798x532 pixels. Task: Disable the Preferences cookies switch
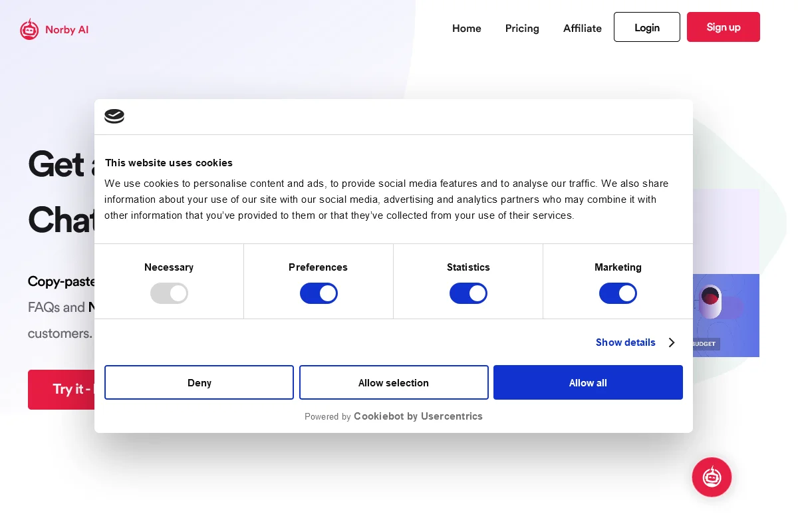tap(319, 293)
